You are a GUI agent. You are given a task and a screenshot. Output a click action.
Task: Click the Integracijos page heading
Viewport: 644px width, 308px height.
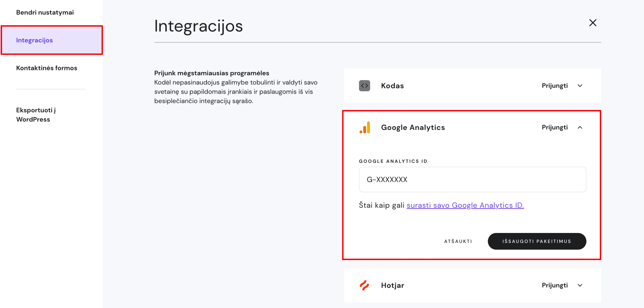pos(198,26)
